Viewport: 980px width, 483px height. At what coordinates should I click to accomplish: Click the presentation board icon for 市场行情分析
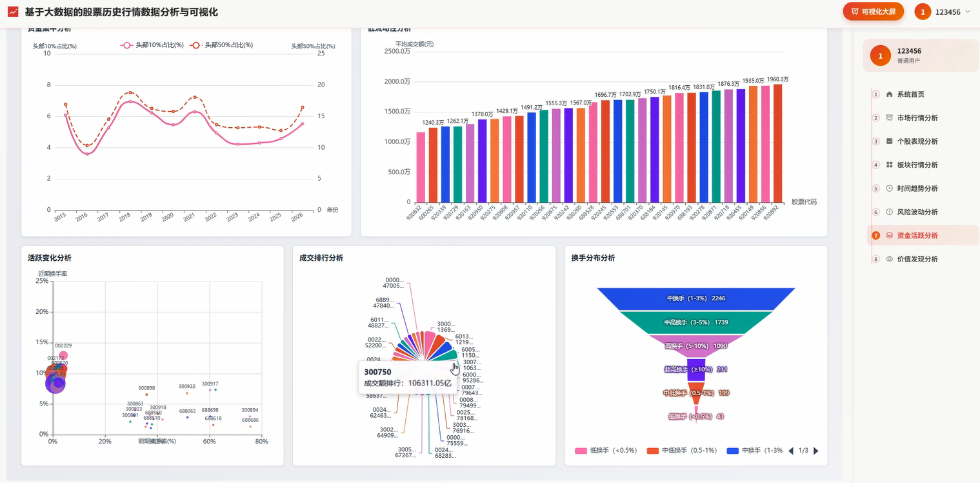[890, 118]
